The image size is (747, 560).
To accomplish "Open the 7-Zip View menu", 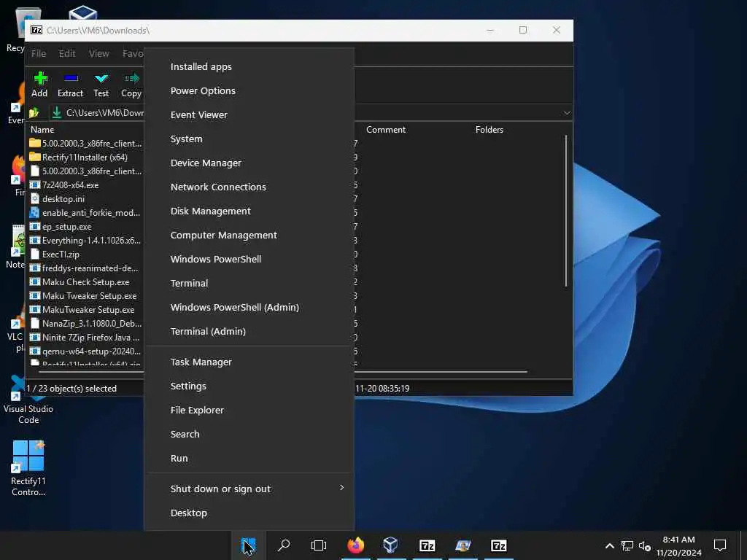I will (x=99, y=54).
